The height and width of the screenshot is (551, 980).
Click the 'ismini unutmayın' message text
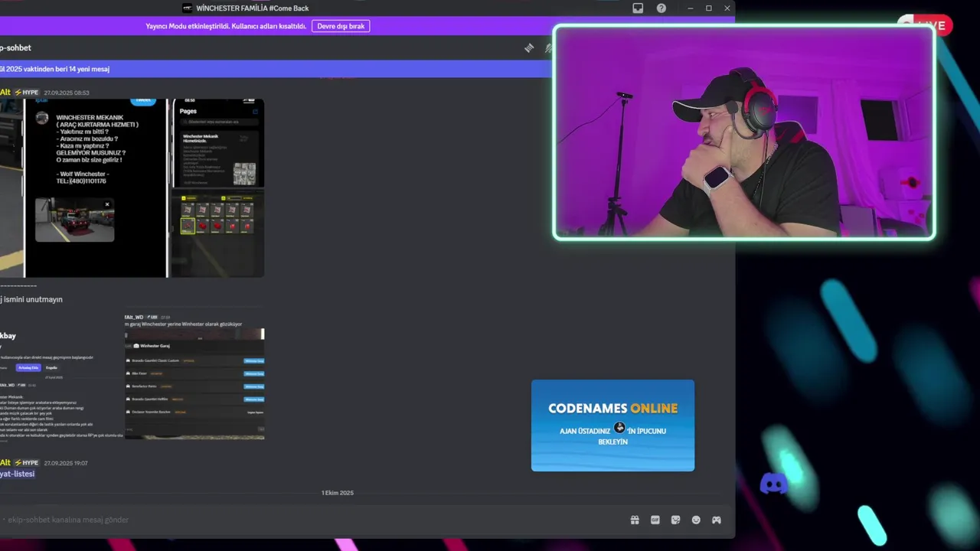(x=31, y=299)
